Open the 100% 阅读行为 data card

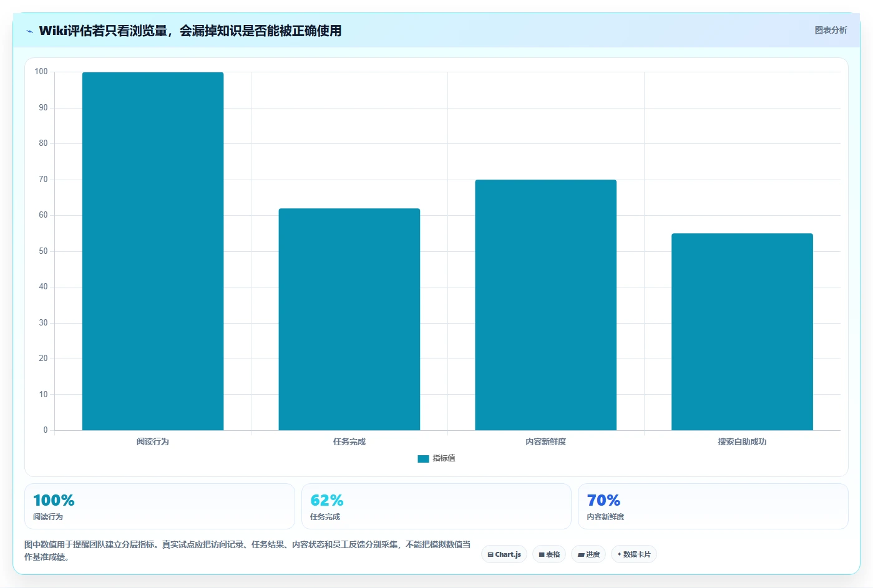[x=159, y=506]
